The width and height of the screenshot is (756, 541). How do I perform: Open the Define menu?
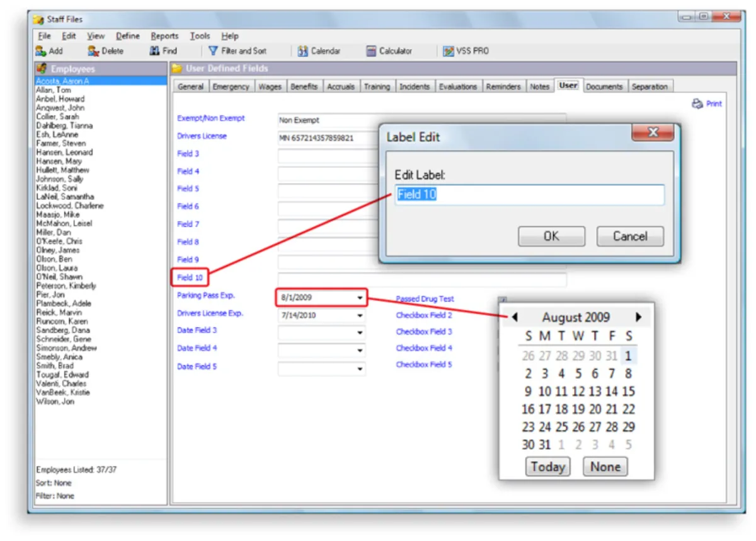pos(128,36)
